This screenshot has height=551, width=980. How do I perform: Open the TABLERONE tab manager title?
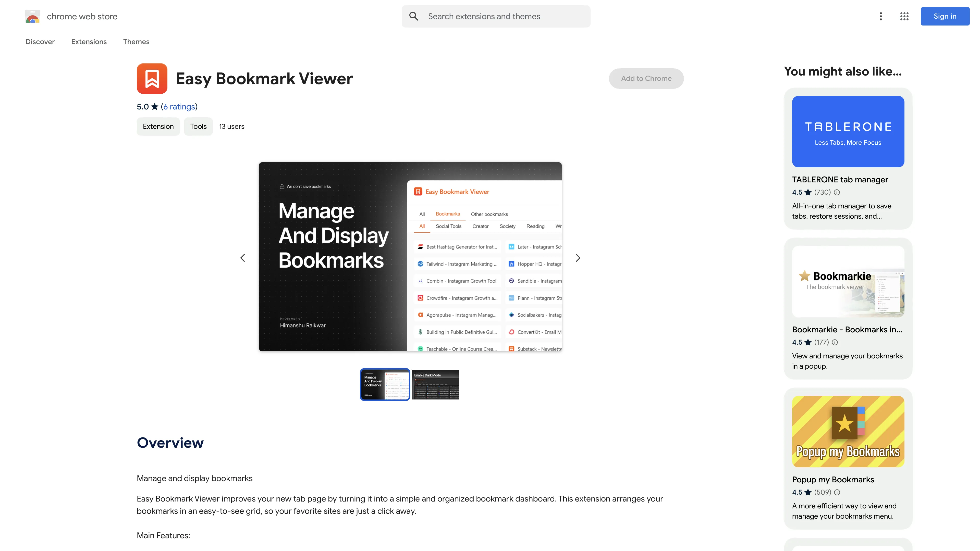840,180
